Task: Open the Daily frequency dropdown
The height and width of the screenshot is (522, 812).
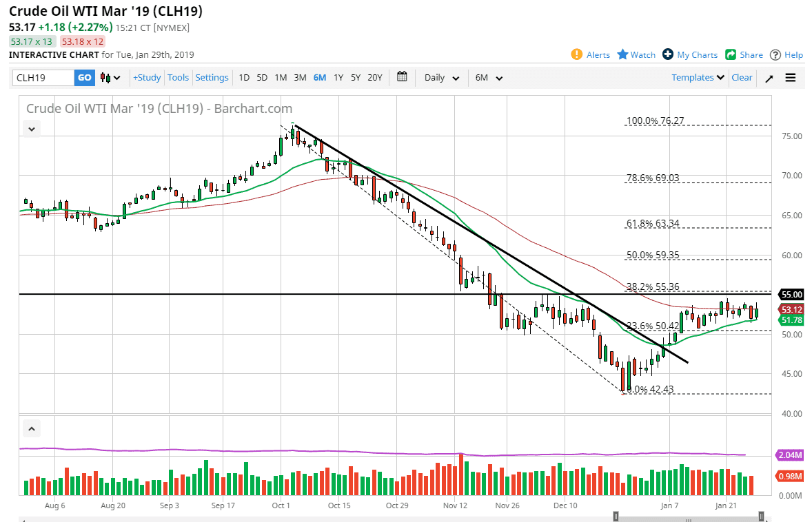Action: (x=440, y=77)
